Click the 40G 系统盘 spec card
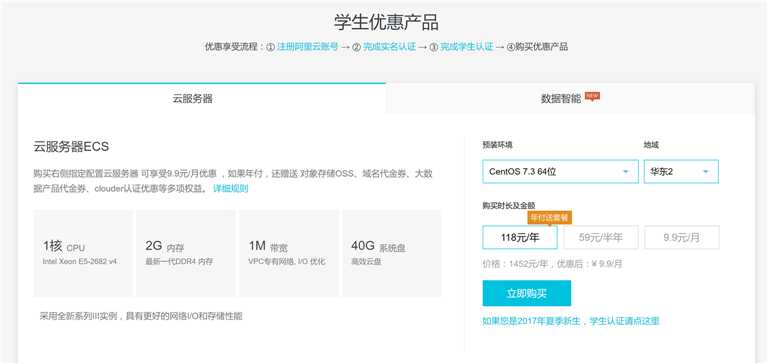 point(392,253)
